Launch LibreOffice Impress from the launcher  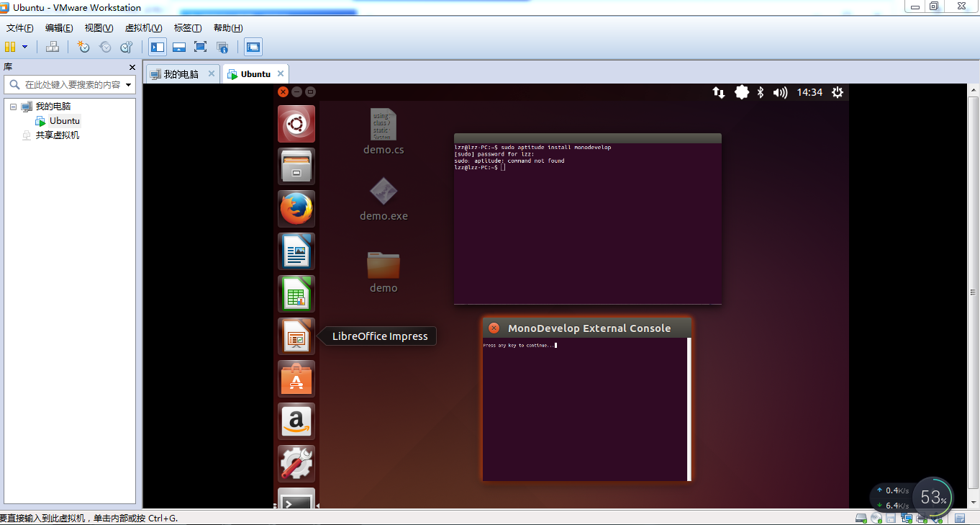[x=296, y=336]
